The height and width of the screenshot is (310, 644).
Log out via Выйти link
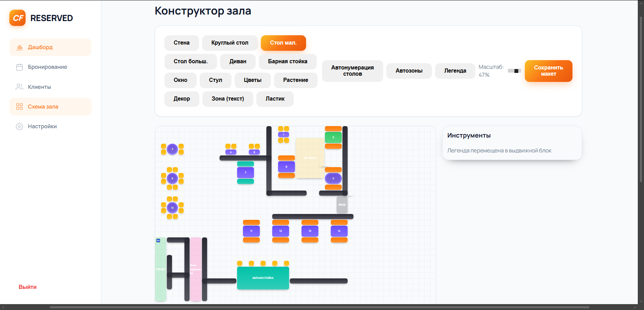(28, 287)
